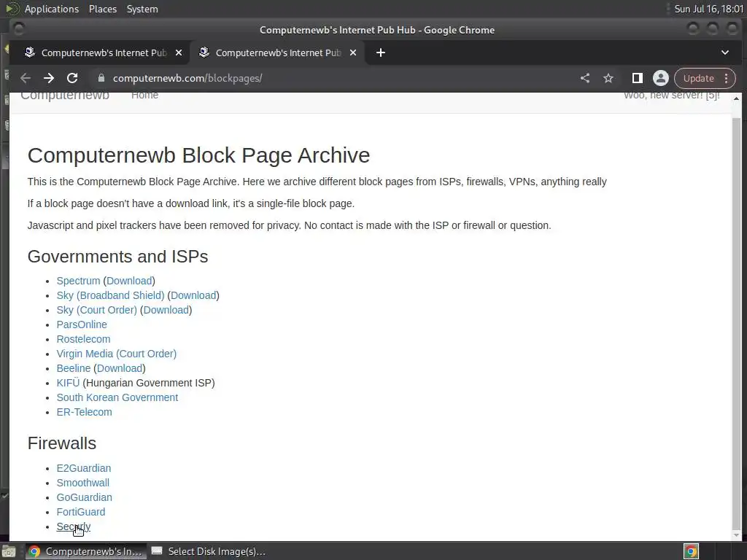Viewport: 747px width, 560px height.
Task: Open the Applications menu
Action: (x=52, y=9)
